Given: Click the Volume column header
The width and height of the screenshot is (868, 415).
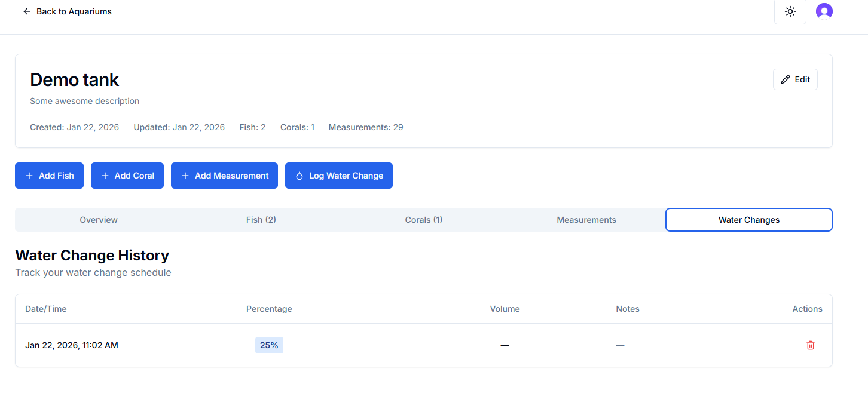Looking at the screenshot, I should (x=505, y=309).
